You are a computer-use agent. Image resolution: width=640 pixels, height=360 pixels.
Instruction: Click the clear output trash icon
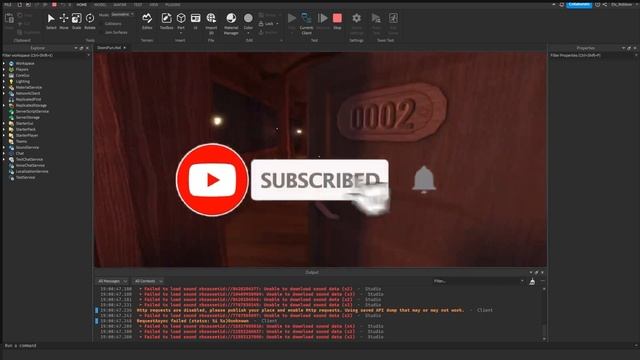(532, 281)
